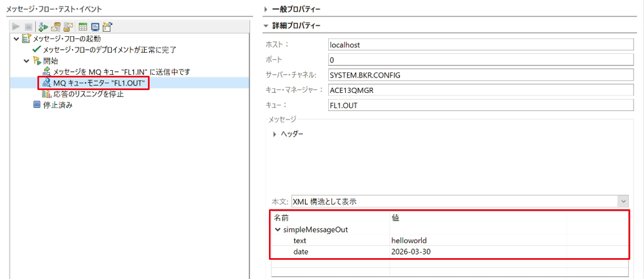Viewport: 644px width, 279px height.
Task: Expand the 一般プロパティー section
Action: tap(266, 9)
